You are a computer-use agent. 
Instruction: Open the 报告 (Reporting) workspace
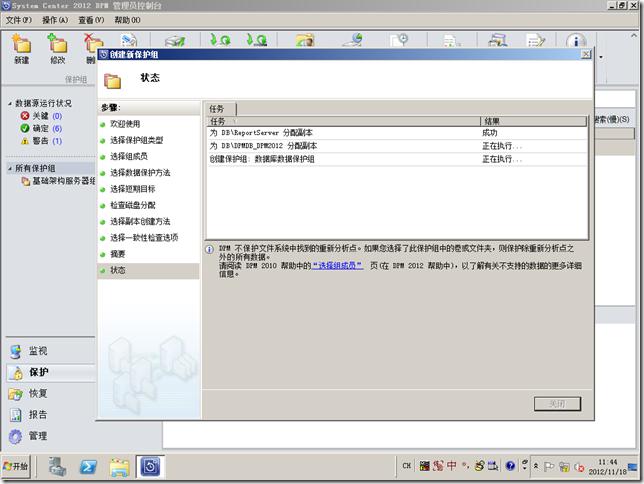38,414
